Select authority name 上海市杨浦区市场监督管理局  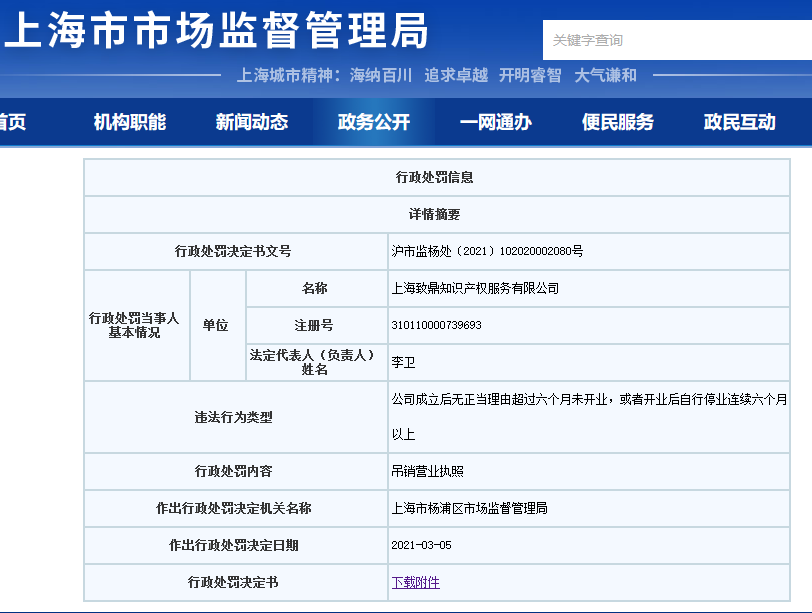(x=470, y=508)
